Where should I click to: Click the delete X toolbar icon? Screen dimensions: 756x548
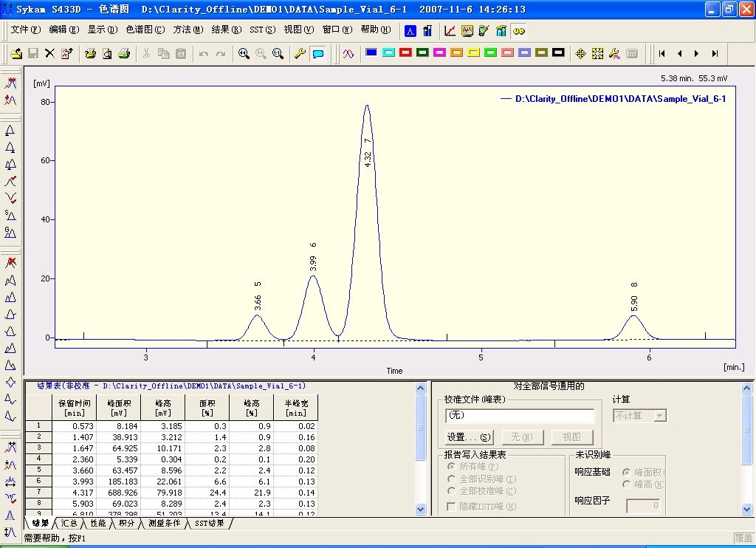(x=49, y=53)
